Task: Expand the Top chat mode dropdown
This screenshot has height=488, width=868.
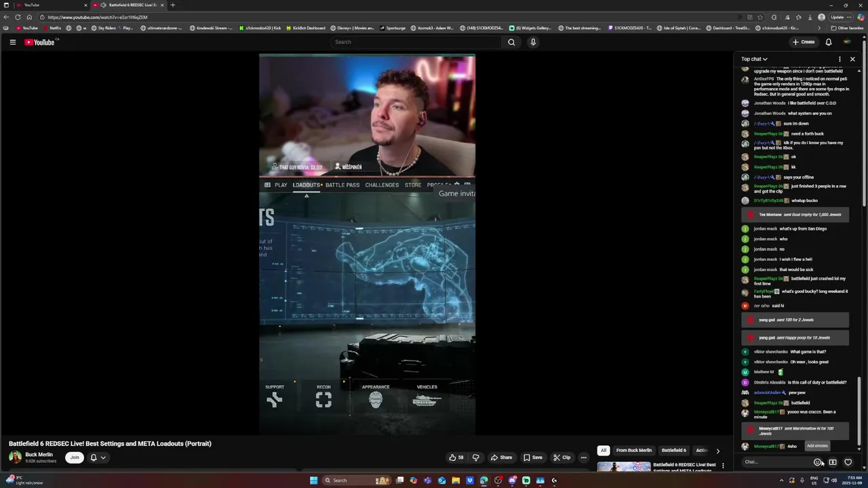Action: [x=754, y=59]
